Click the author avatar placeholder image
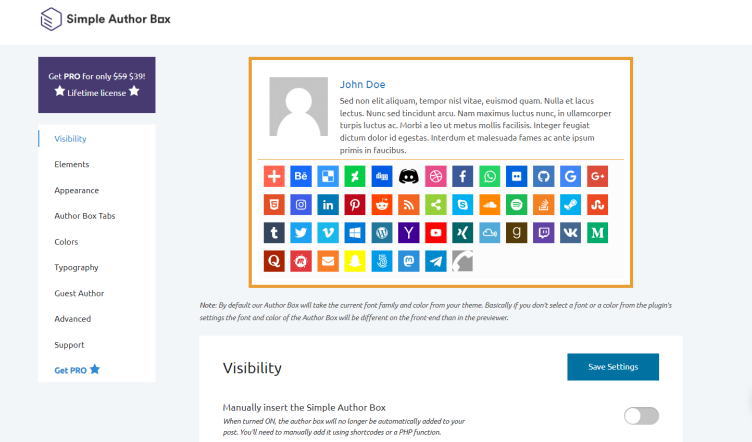Image resolution: width=752 pixels, height=442 pixels. [298, 106]
